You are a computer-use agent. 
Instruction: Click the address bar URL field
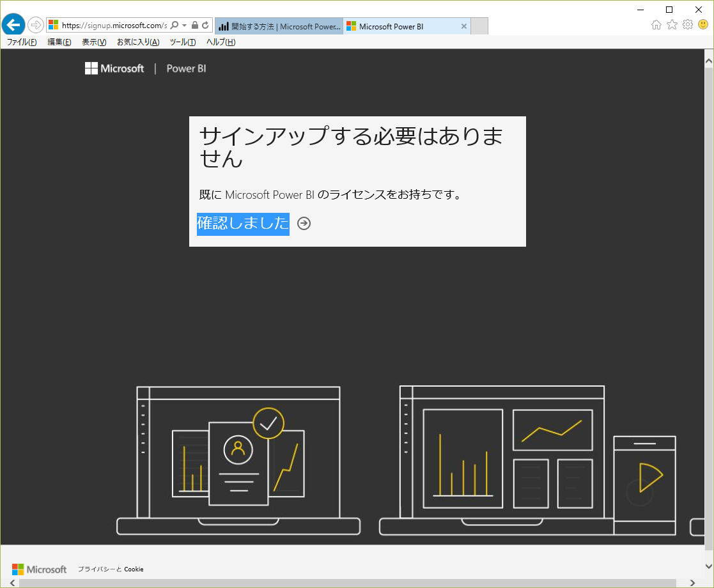click(114, 26)
